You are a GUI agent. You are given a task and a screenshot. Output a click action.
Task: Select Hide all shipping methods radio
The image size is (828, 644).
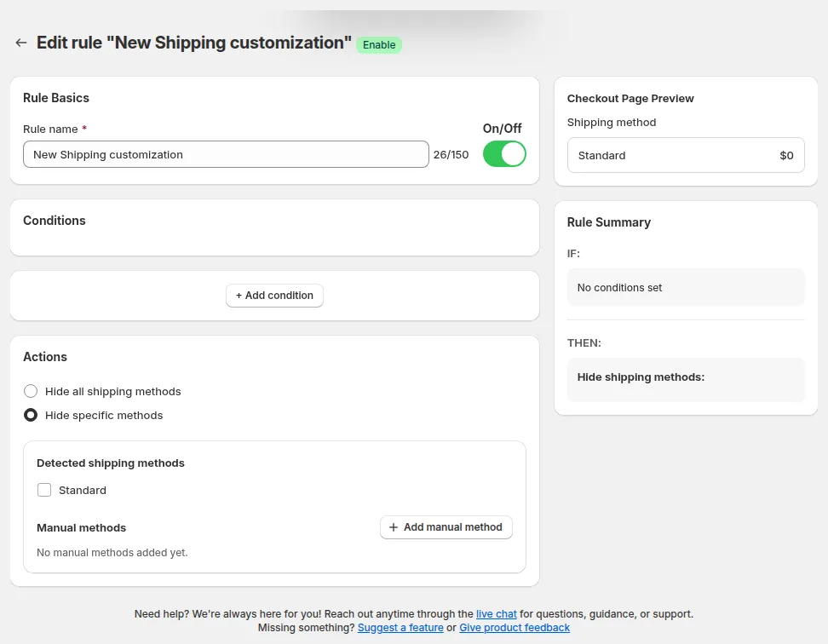click(31, 391)
